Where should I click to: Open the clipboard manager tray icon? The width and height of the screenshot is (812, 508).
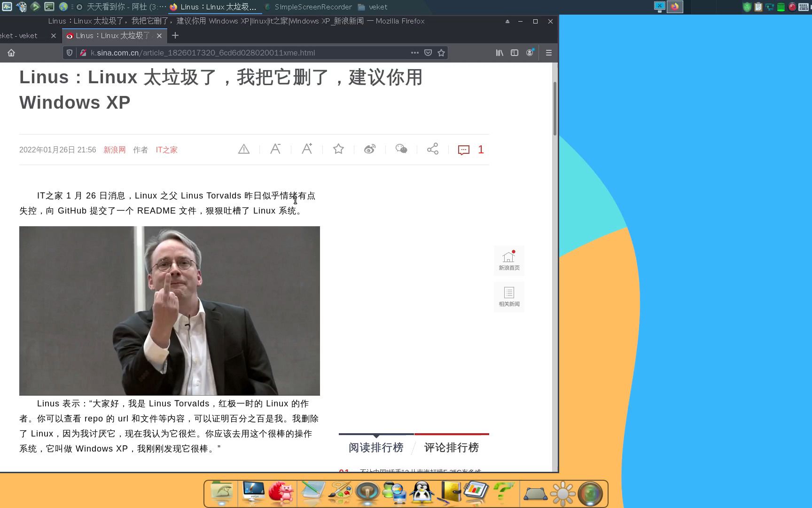pos(758,7)
